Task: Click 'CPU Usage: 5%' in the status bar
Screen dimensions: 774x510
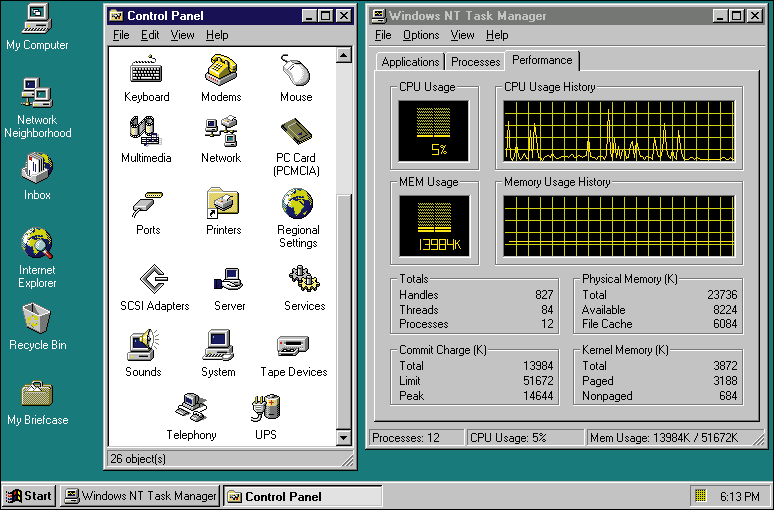Action: pos(508,438)
